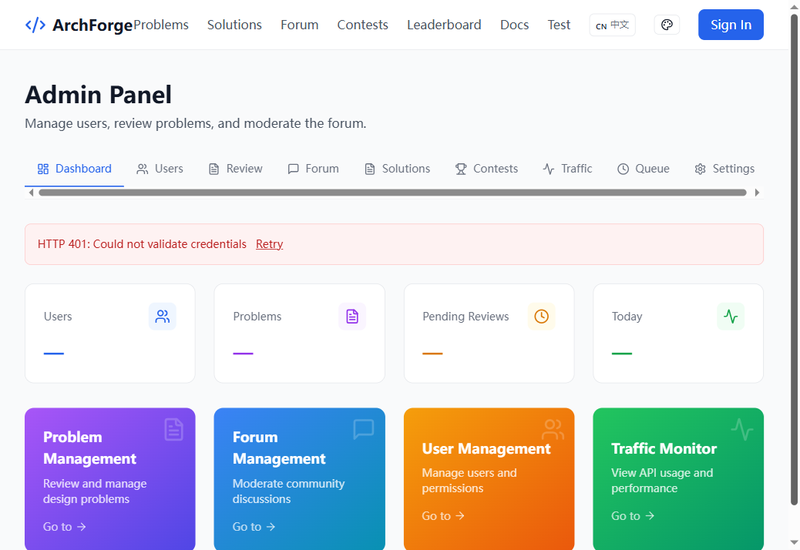Click Go to on Problem Management card
The width and height of the screenshot is (800, 550).
point(64,527)
